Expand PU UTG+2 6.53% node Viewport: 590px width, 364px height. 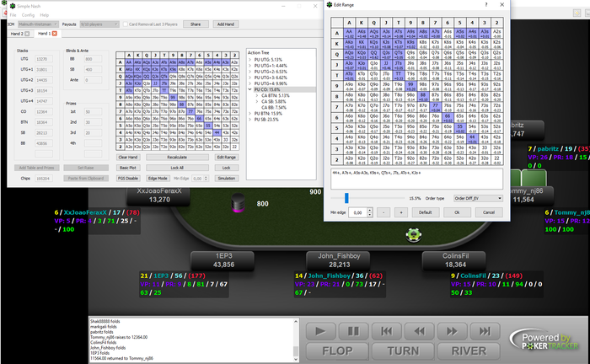click(249, 72)
